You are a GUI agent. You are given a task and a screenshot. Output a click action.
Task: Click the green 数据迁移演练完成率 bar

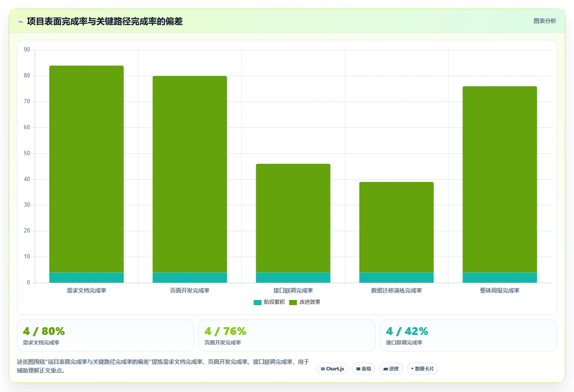397,227
